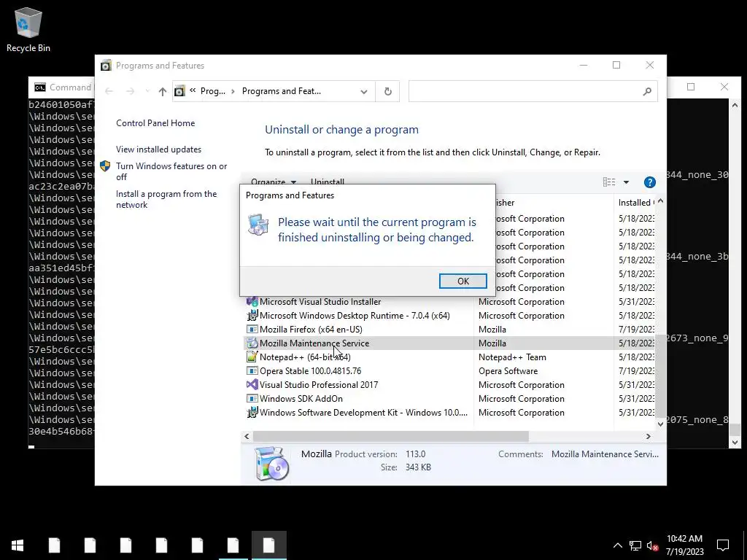The height and width of the screenshot is (560, 747).
Task: Click the Back arrow in Programs and Features
Action: 109,91
